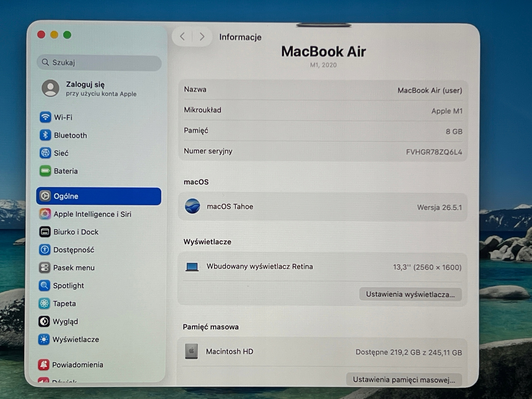The height and width of the screenshot is (399, 532).
Task: Click Dostępne 219,2 GB z 245,11 GB
Action: pos(409,352)
